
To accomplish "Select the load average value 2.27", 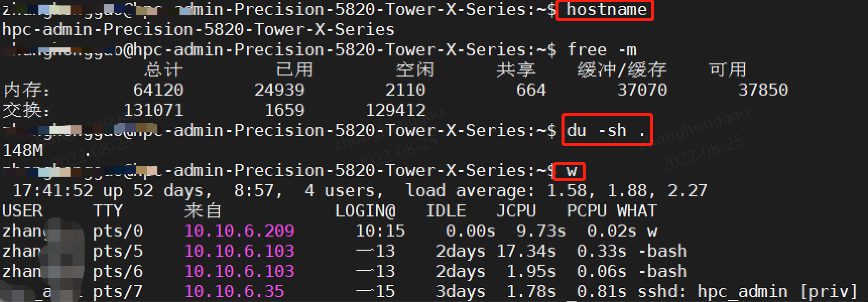I will click(x=688, y=191).
